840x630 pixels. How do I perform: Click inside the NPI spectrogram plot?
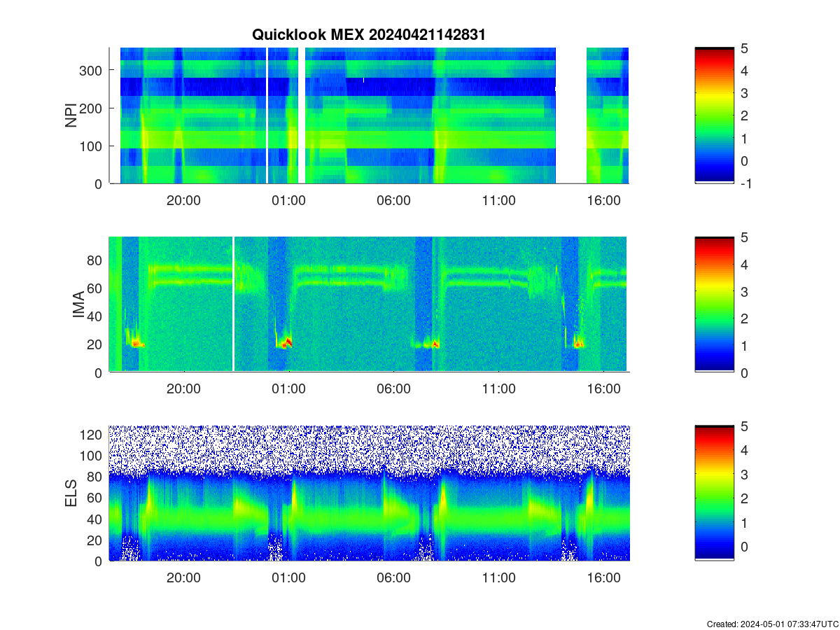coord(369,115)
